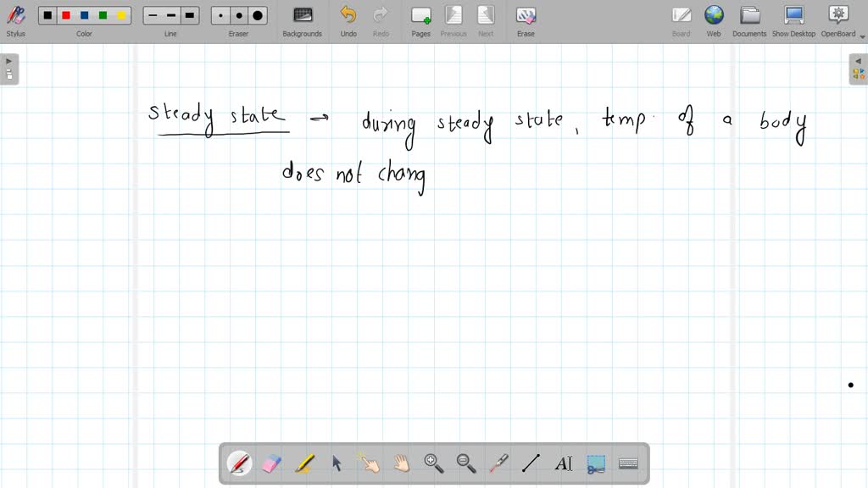Image resolution: width=868 pixels, height=488 pixels.
Task: Select the Pen tool
Action: pos(240,463)
